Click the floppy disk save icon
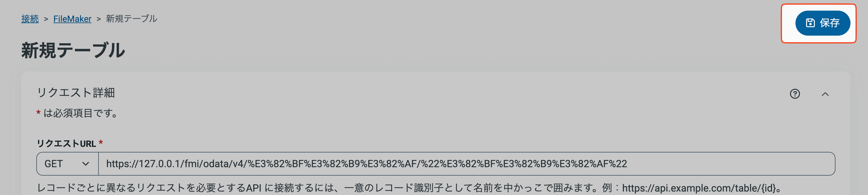 point(810,23)
